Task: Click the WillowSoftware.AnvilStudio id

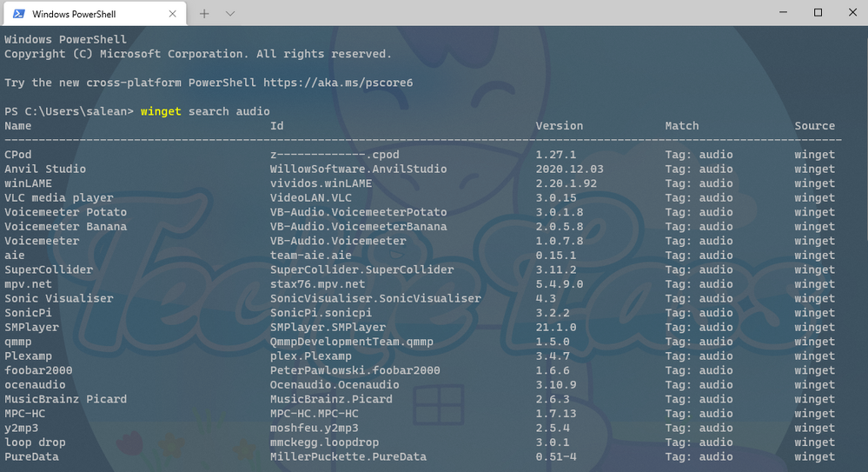Action: (x=359, y=169)
